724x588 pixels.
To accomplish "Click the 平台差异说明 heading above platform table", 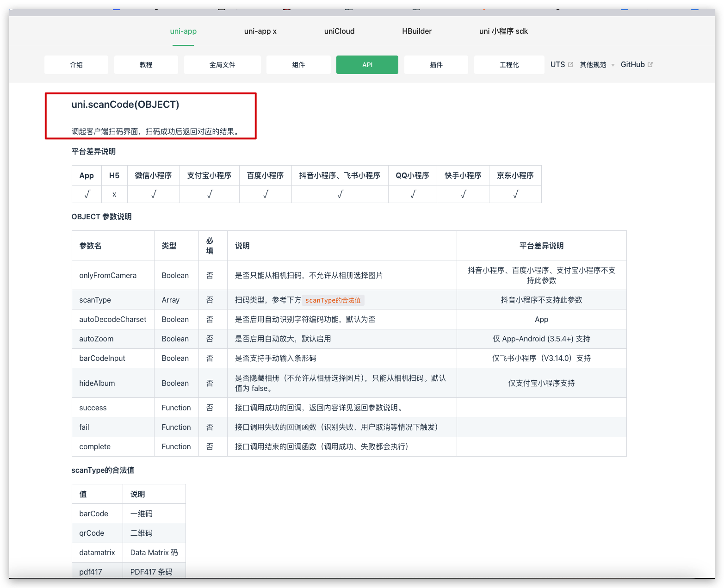I will 93,151.
